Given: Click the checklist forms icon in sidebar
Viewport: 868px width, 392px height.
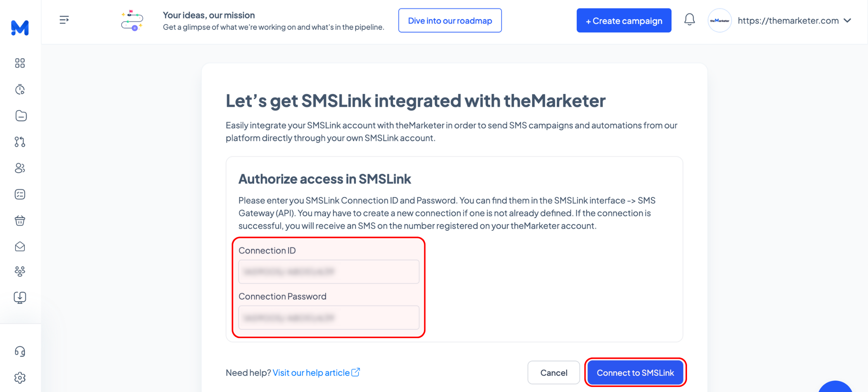Looking at the screenshot, I should pos(20,194).
